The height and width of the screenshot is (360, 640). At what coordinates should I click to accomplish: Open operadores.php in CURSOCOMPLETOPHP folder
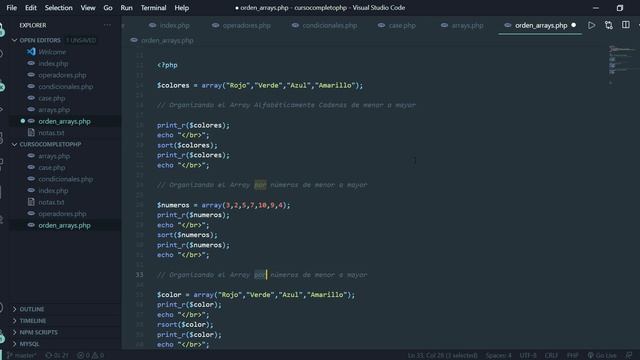click(65, 213)
